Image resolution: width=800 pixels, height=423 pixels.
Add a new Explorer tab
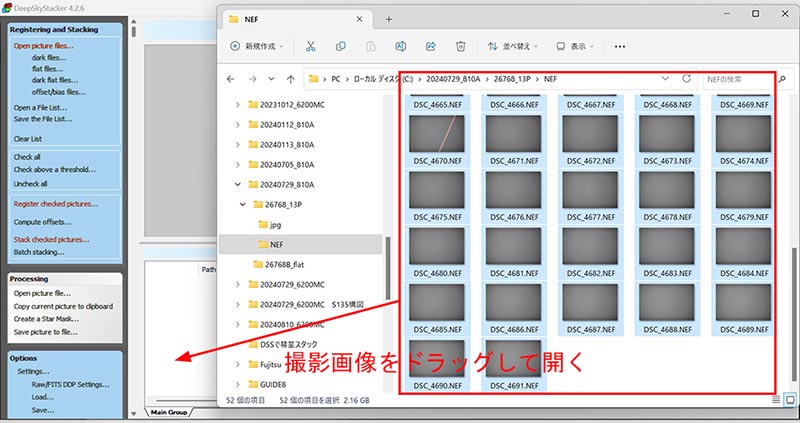388,19
